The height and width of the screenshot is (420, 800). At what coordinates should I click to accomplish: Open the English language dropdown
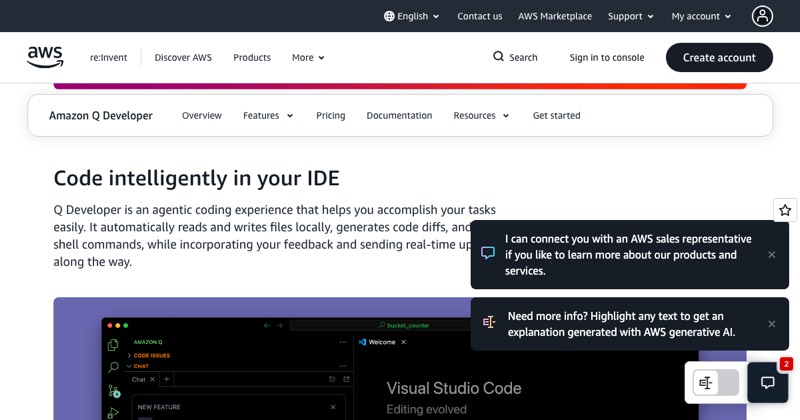(412, 16)
